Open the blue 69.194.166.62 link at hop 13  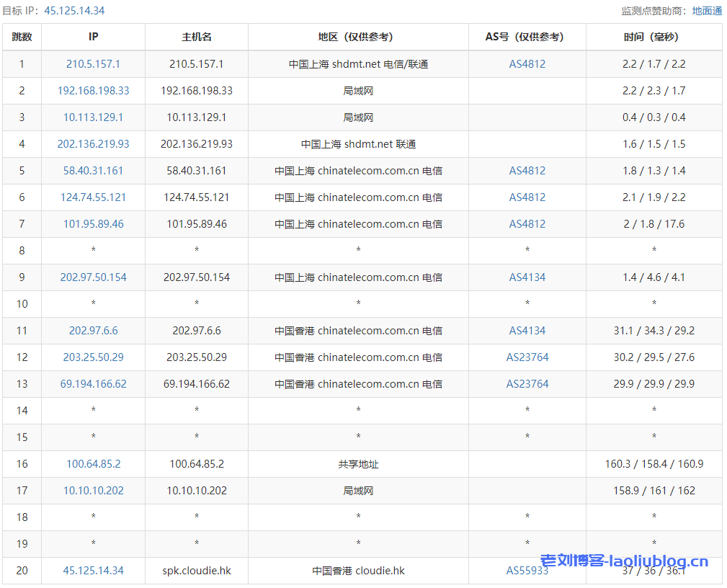coord(93,384)
